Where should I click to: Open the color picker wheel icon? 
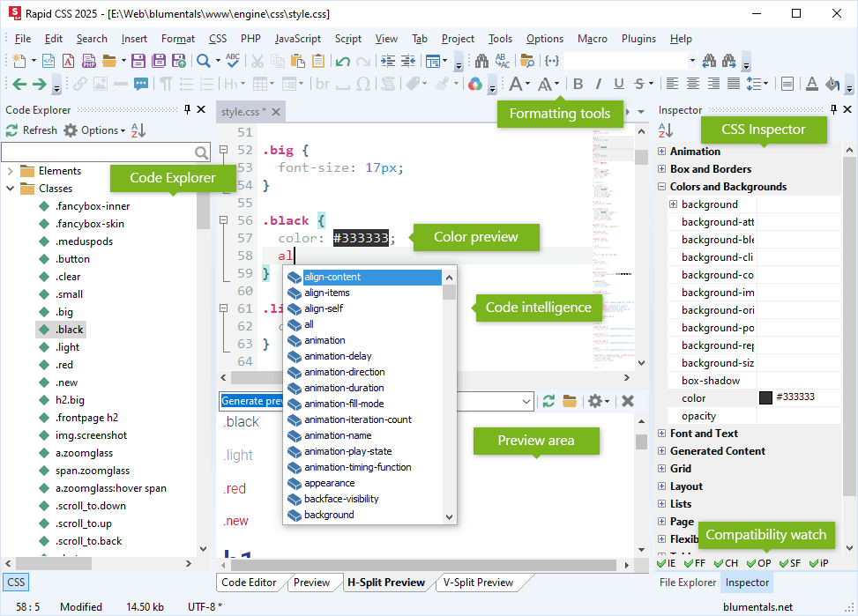[474, 84]
